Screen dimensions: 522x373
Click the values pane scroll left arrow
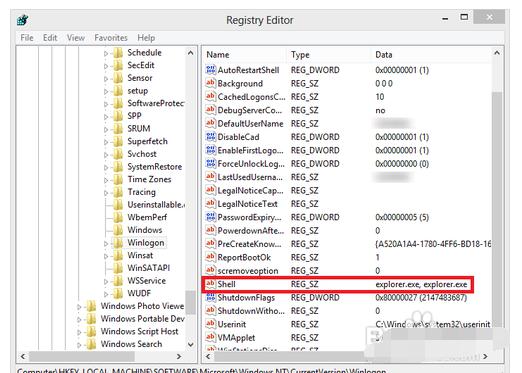coord(208,356)
